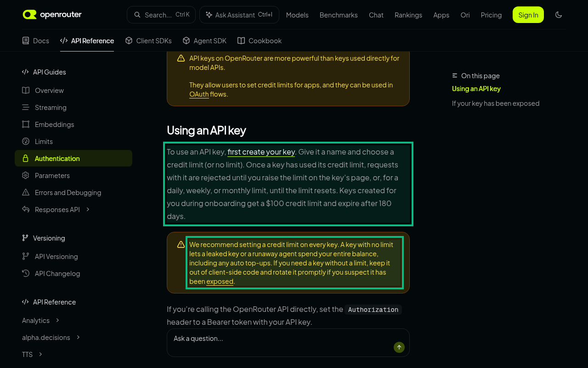Expand alpha.decisions section chevron
The width and height of the screenshot is (588, 368).
coord(78,337)
